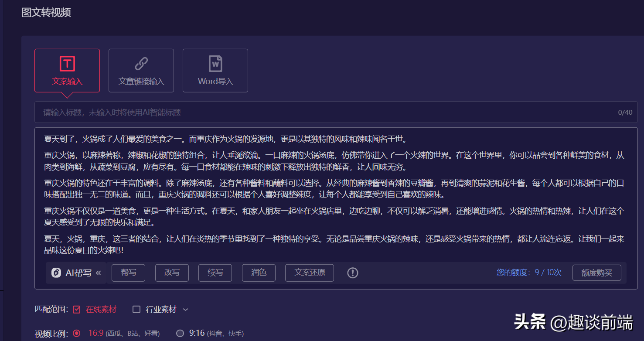
Task: Click the 0/40 title character counter
Action: [625, 113]
